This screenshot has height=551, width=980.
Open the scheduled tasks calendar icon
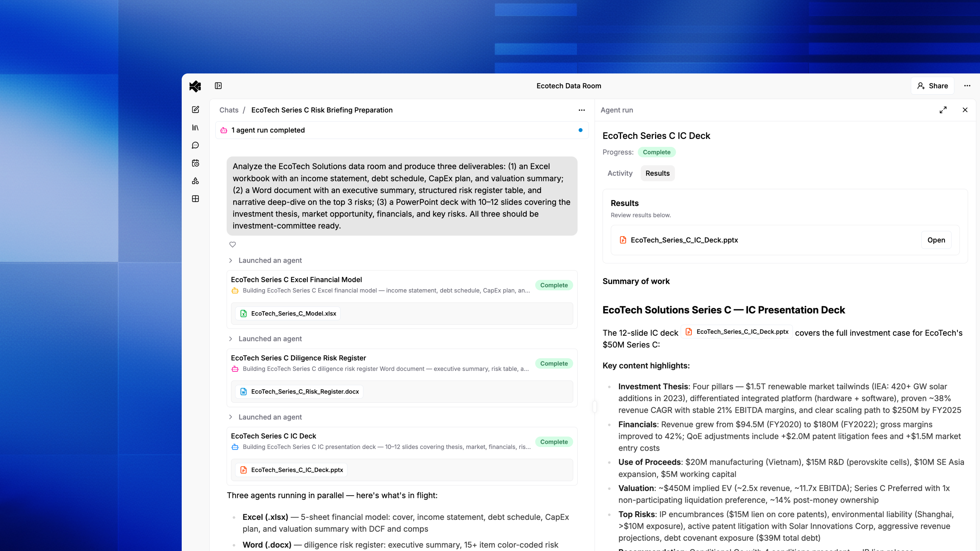pyautogui.click(x=195, y=163)
